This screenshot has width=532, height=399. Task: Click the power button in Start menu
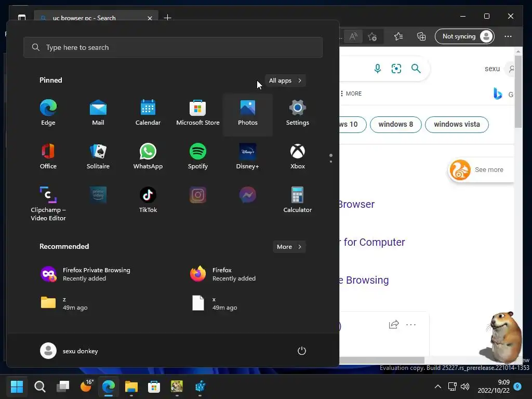(302, 351)
